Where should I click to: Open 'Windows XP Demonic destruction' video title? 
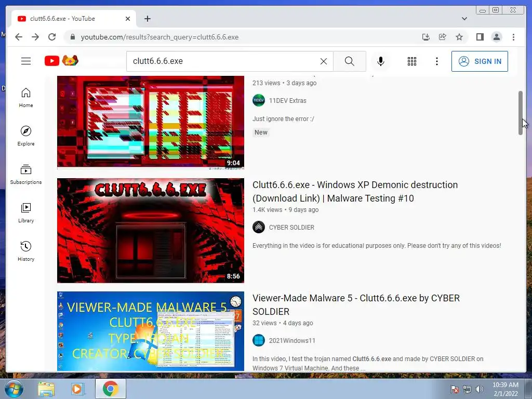pyautogui.click(x=355, y=191)
